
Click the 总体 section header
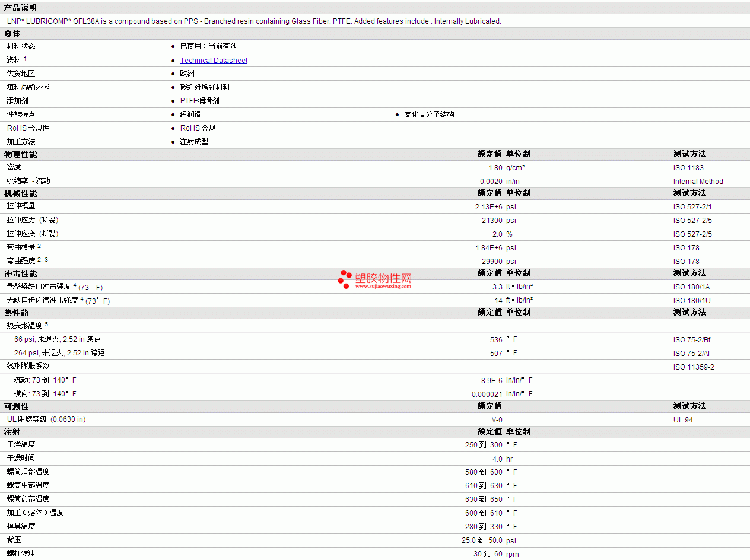(x=12, y=34)
